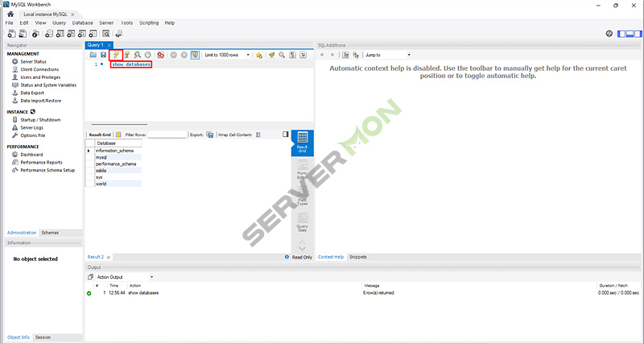Toggle the right sidebar panel visibility
This screenshot has height=344, width=644.
[x=638, y=34]
